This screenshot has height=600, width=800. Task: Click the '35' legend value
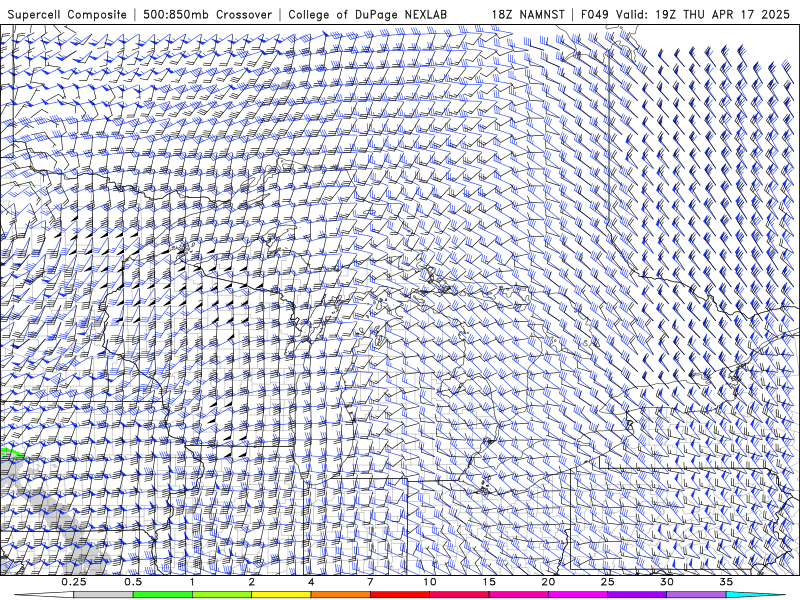point(726,582)
